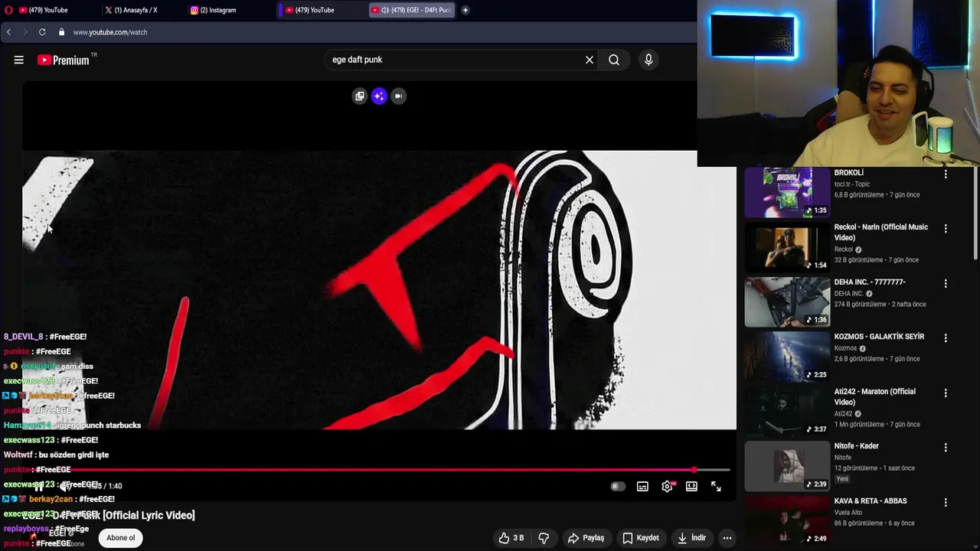Go to YouTube Premium home logo
This screenshot has width=980, height=551.
(64, 60)
